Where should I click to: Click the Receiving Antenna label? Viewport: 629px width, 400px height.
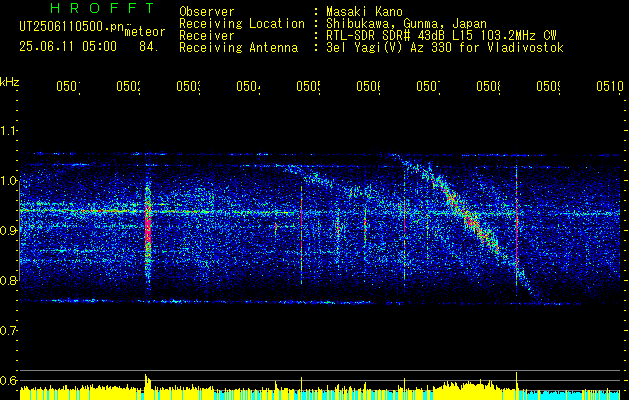(x=238, y=48)
